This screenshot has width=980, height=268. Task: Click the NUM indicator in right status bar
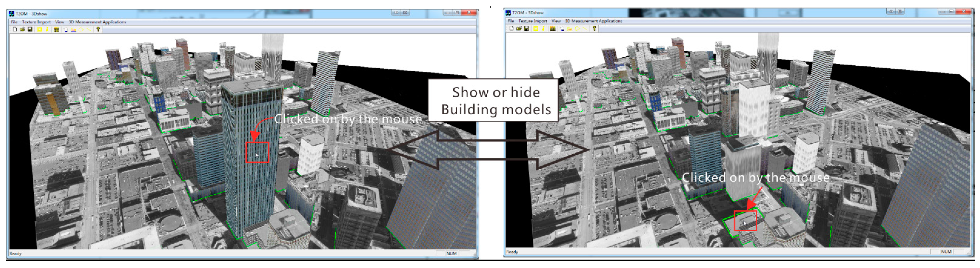946,252
